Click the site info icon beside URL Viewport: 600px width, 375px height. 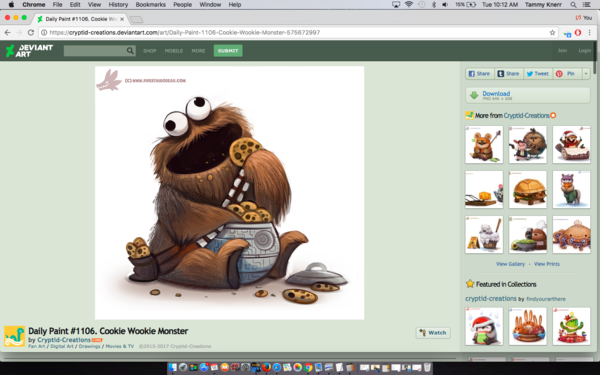point(44,33)
